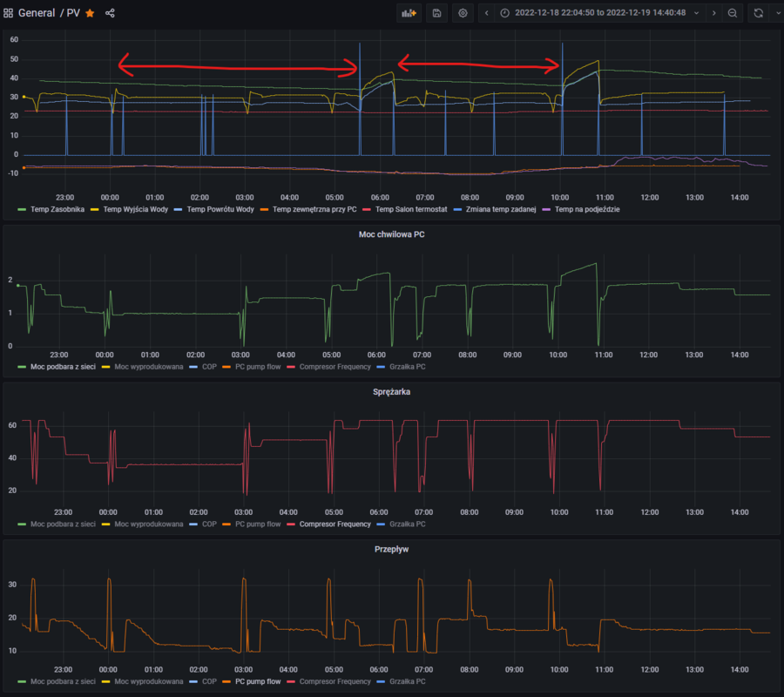The height and width of the screenshot is (697, 784).
Task: Zoom out the time range
Action: click(x=733, y=13)
